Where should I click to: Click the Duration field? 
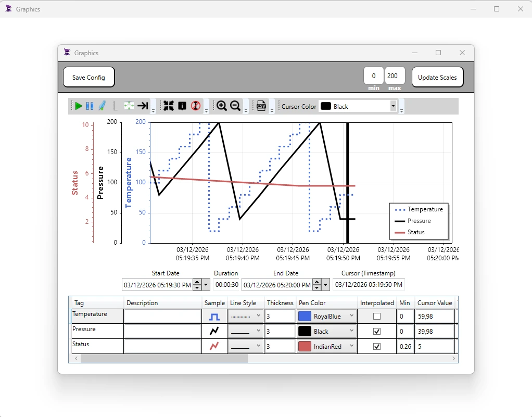[x=226, y=285]
